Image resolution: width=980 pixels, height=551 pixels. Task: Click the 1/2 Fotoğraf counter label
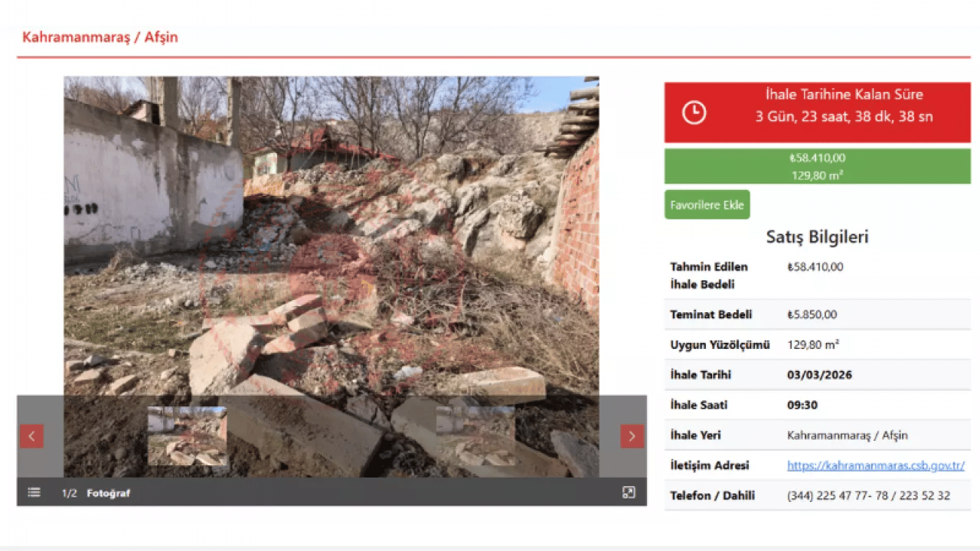click(x=96, y=494)
